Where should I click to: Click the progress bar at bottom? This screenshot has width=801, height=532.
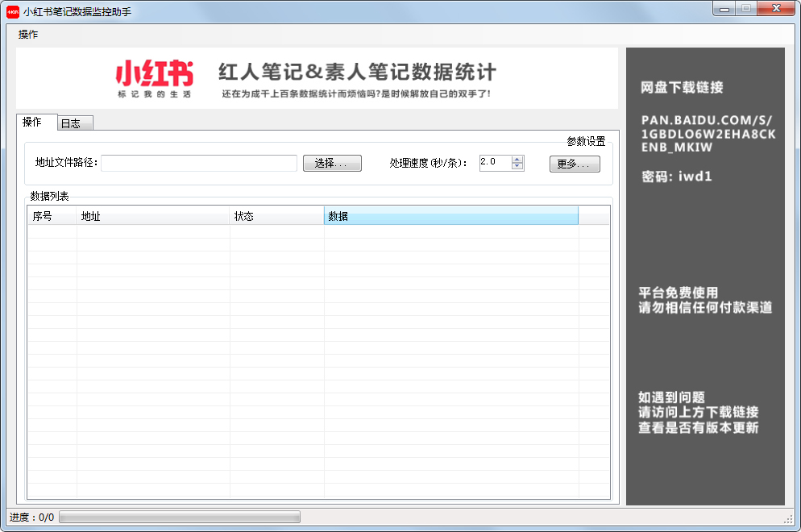179,517
